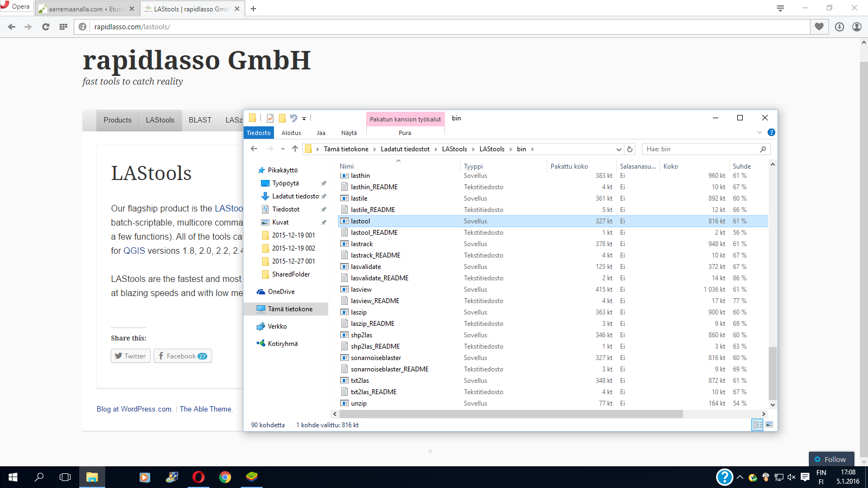The height and width of the screenshot is (488, 868).
Task: Select OneDrive in navigation pane
Action: (281, 292)
